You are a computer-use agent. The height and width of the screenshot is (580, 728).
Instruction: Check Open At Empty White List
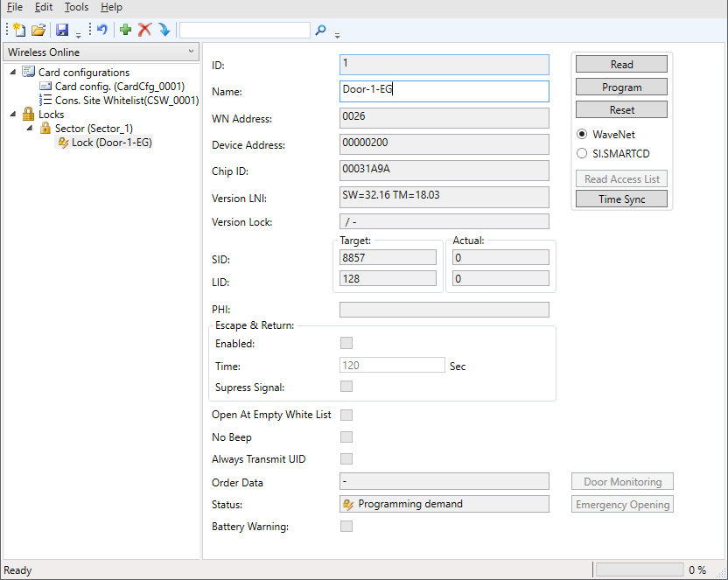click(x=346, y=415)
